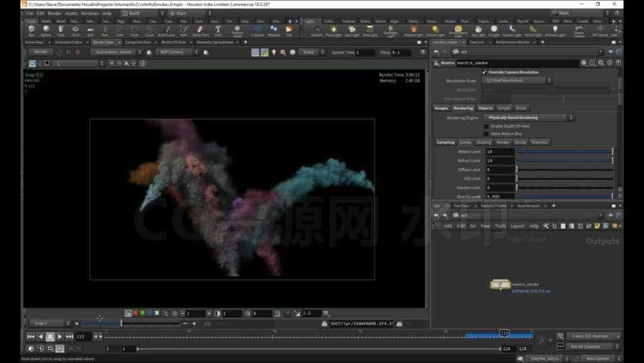Add a Point Light from the shelf
644x363 pixels.
[333, 31]
